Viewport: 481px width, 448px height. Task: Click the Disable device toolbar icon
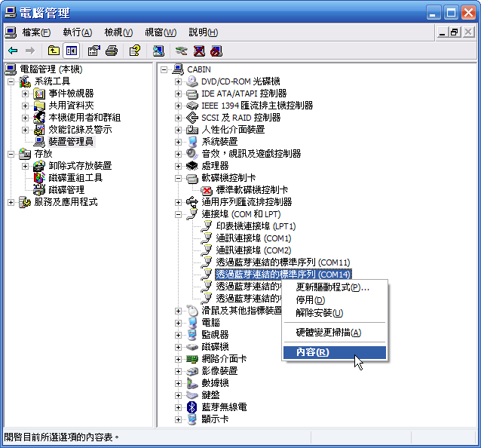(216, 51)
